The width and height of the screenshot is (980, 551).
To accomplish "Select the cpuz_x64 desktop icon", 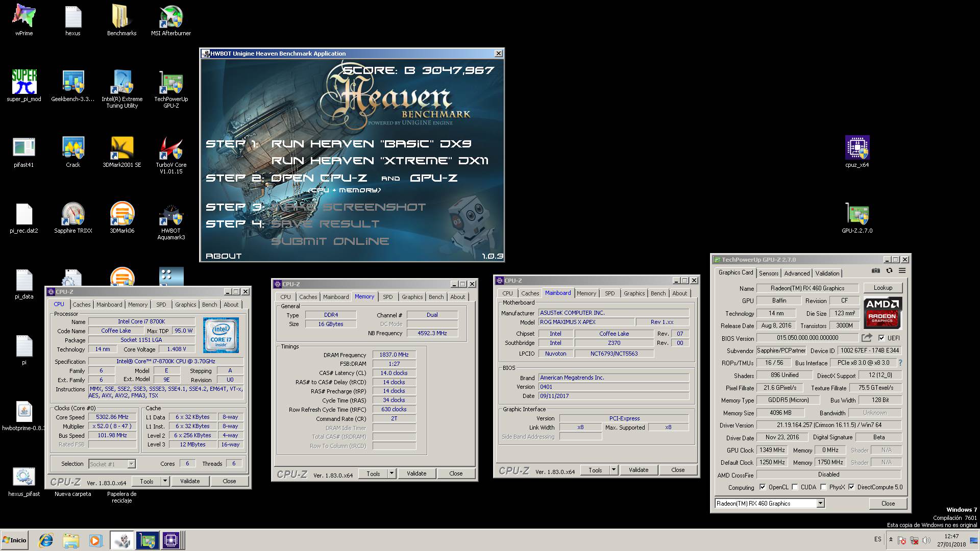I will coord(857,152).
